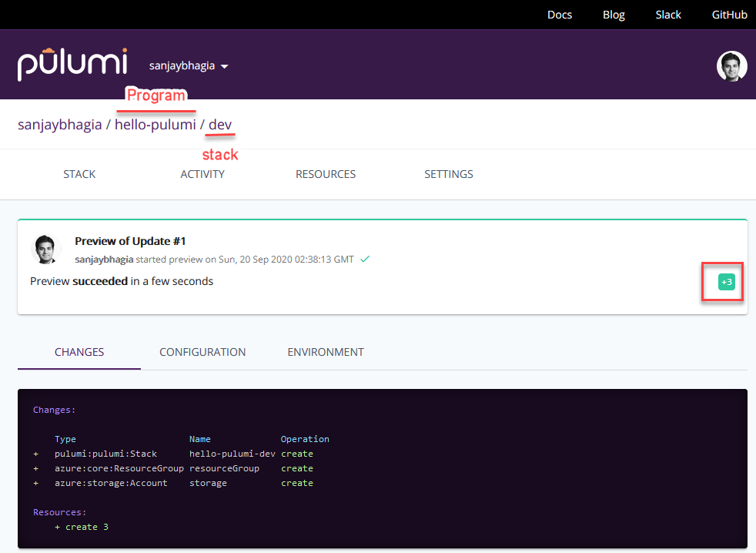Select the CHANGES tab
Viewport: 756px width, 553px height.
tap(79, 352)
